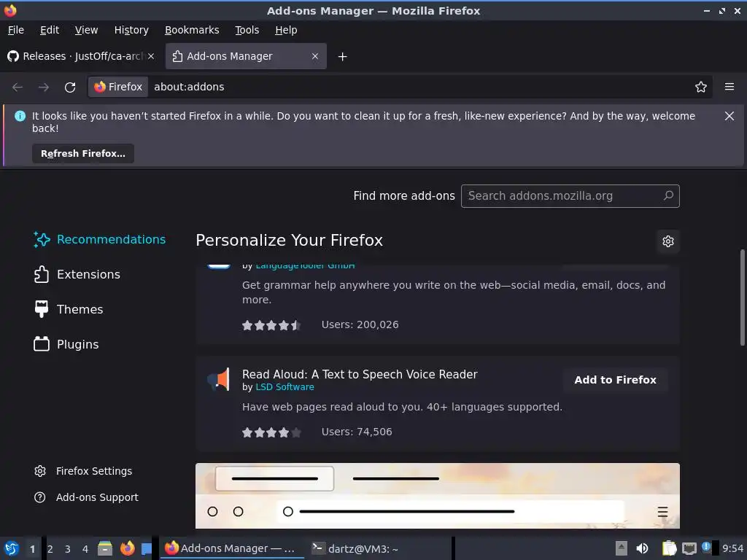The image size is (747, 560).
Task: Focus the Search addons.mozilla.org field
Action: point(570,195)
